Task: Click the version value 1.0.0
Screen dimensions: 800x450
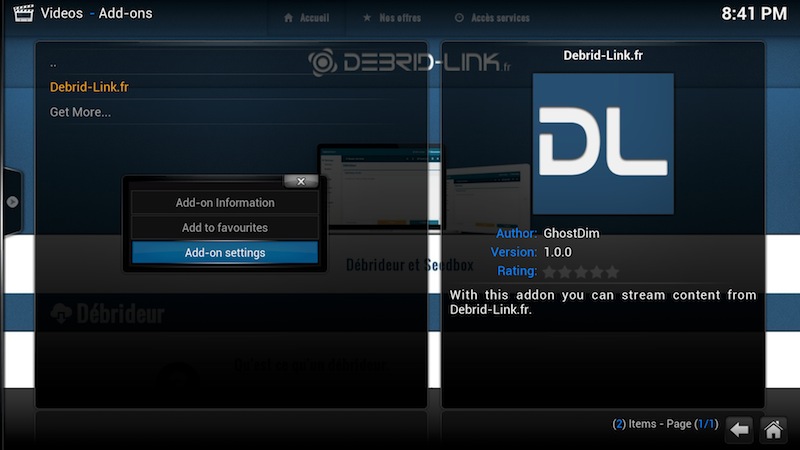Action: (557, 252)
